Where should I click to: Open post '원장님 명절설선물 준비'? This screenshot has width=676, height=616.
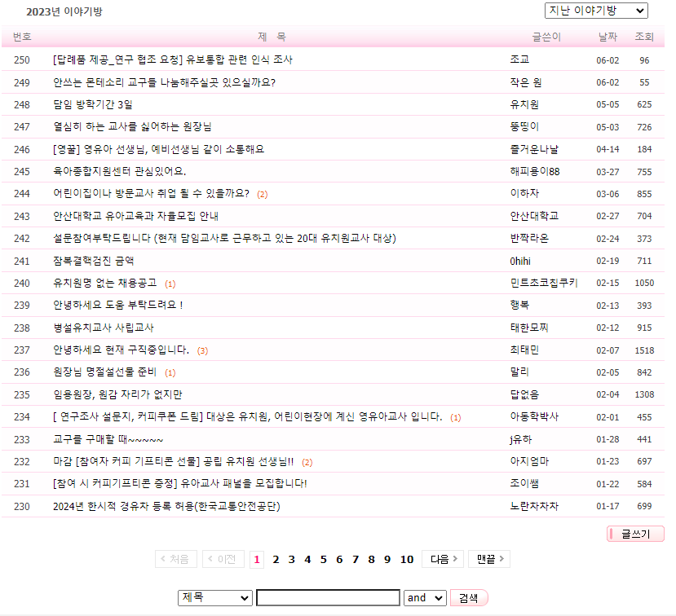[104, 372]
